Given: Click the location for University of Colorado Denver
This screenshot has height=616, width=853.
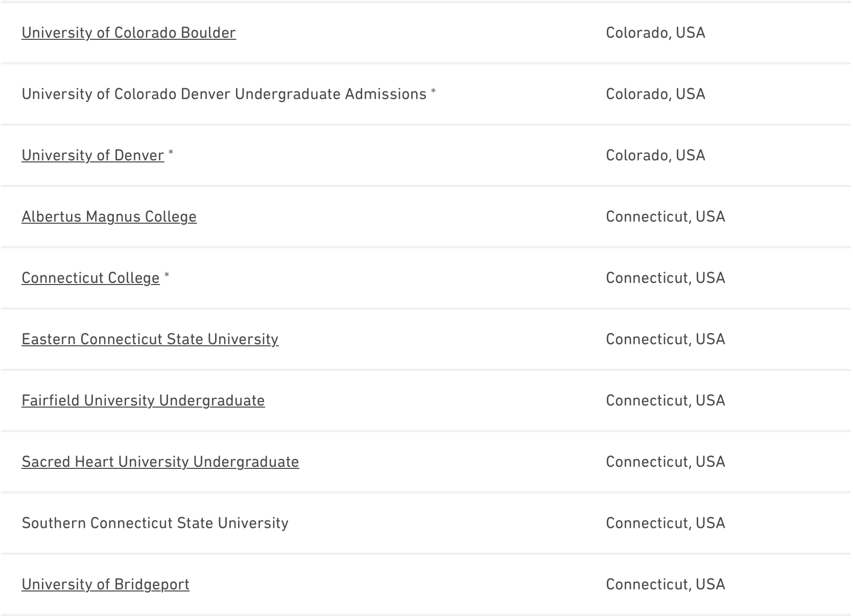Looking at the screenshot, I should point(655,94).
